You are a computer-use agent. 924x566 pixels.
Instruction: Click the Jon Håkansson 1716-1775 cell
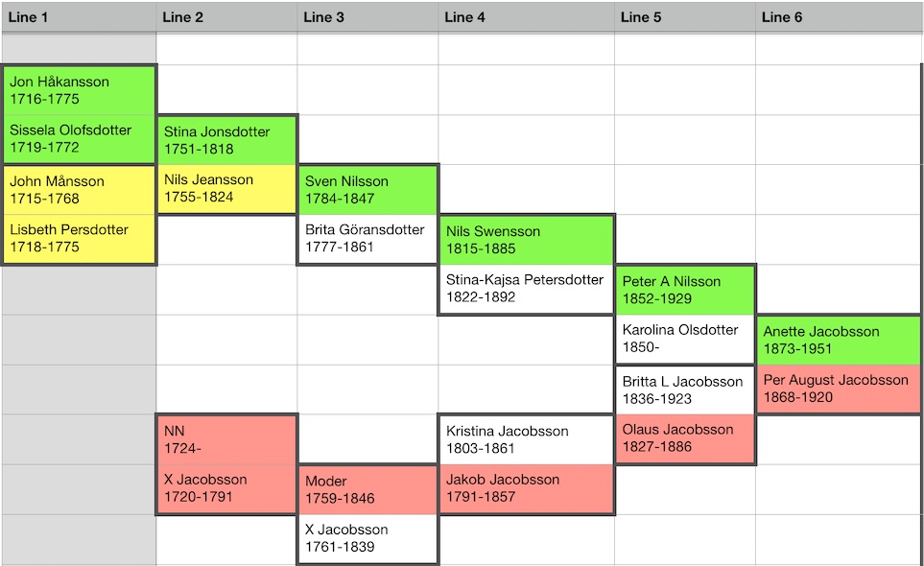(x=80, y=90)
